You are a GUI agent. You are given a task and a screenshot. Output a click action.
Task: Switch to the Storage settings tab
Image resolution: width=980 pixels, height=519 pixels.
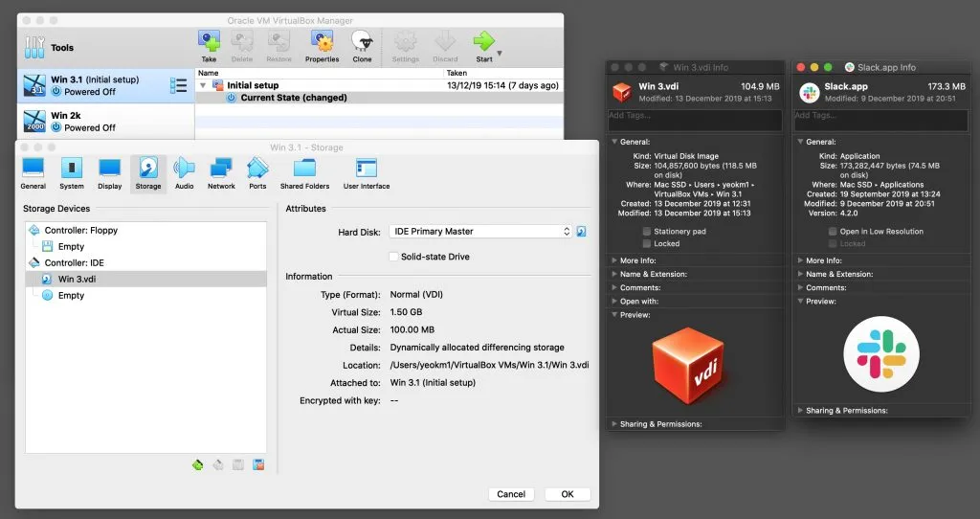[x=148, y=174]
